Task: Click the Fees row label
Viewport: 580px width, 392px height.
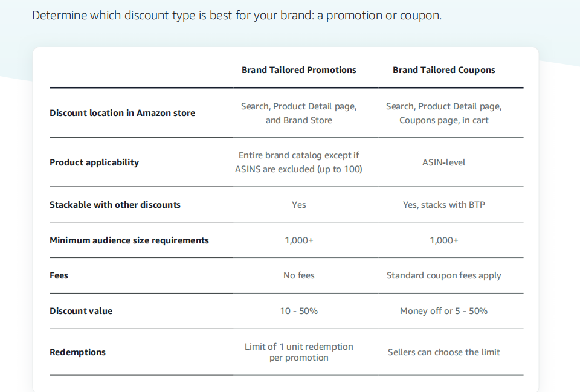Action: [59, 275]
